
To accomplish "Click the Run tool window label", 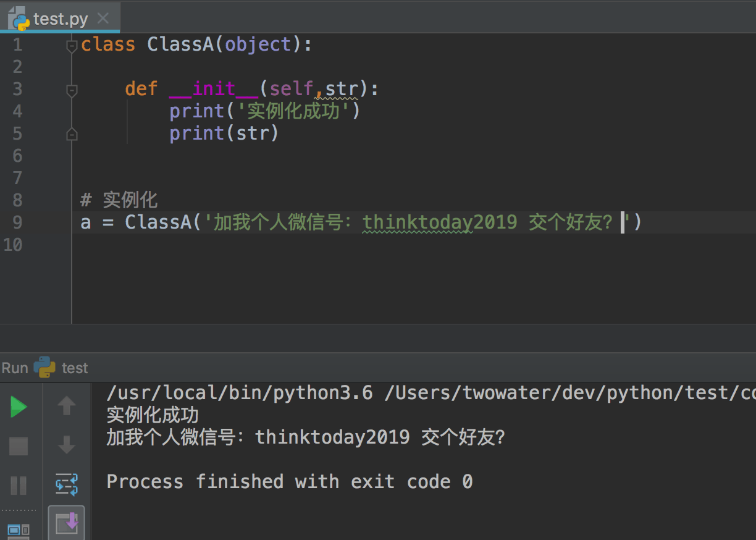I will coord(15,368).
